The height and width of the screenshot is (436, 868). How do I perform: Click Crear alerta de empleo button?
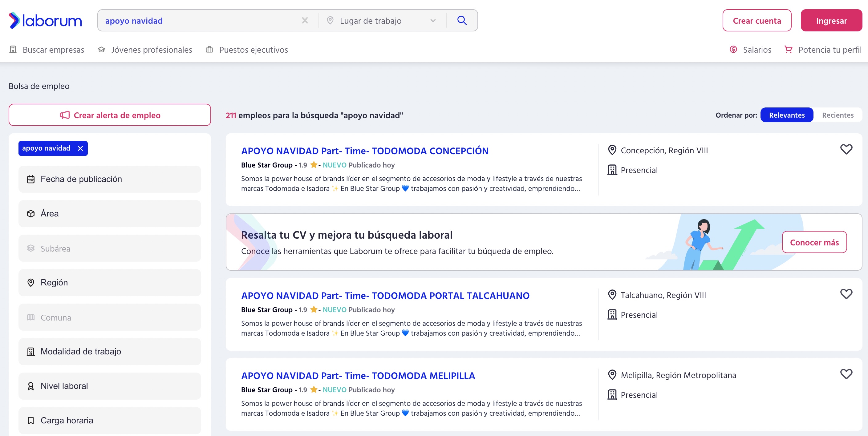click(x=110, y=115)
